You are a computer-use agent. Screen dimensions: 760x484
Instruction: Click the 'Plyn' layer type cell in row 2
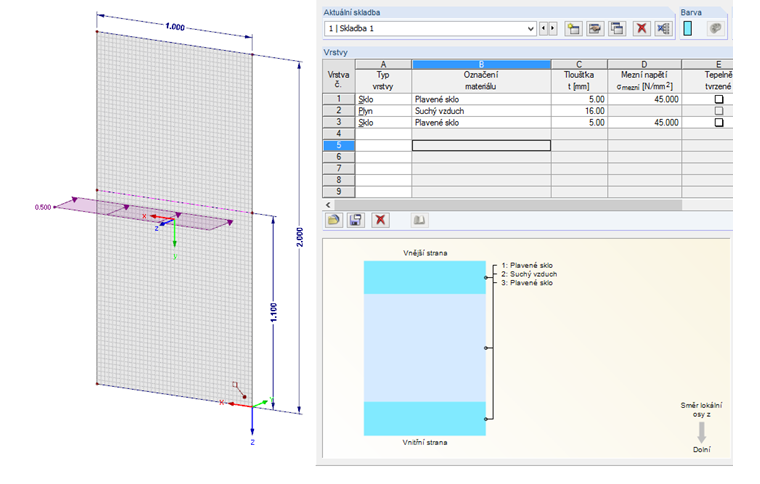coord(383,111)
